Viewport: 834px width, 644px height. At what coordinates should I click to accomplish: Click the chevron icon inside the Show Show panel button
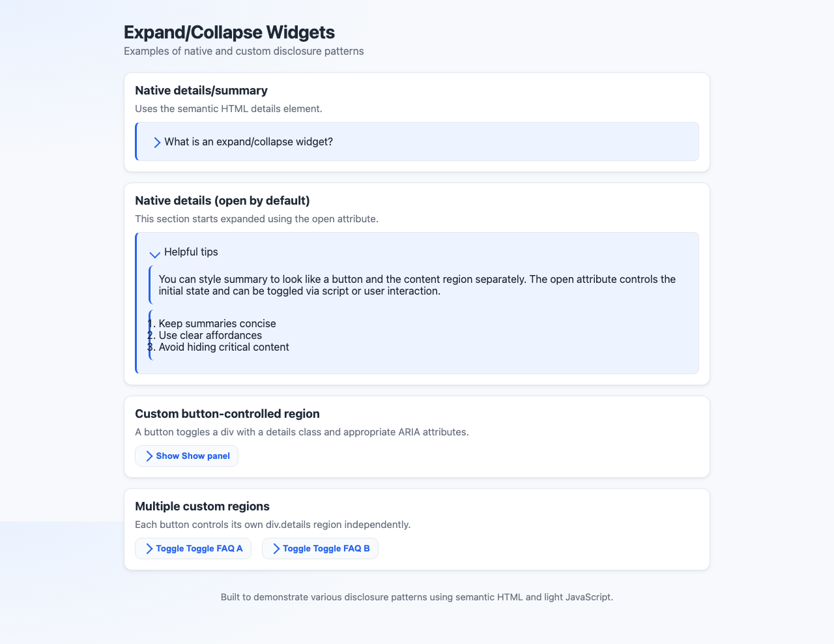tap(149, 456)
